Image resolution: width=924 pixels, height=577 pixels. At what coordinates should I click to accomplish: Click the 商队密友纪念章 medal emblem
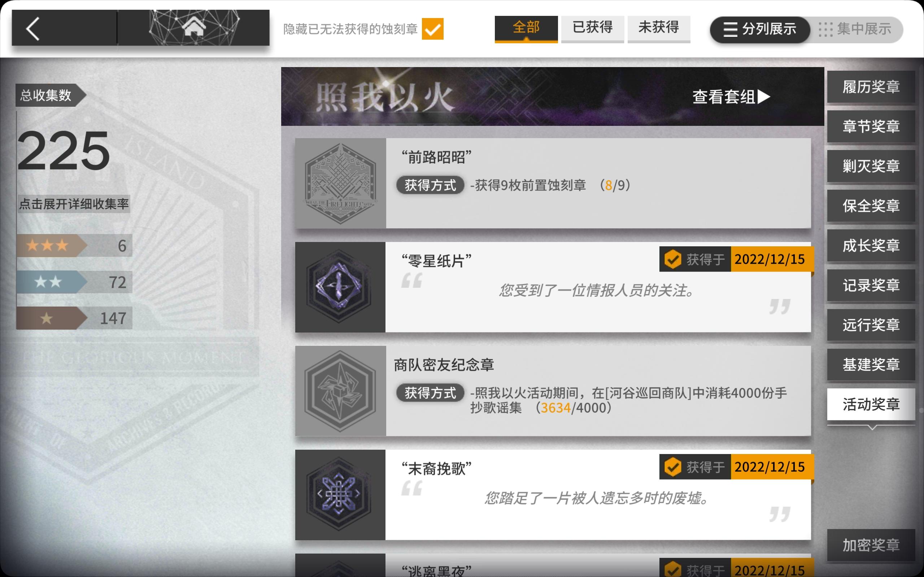[341, 391]
